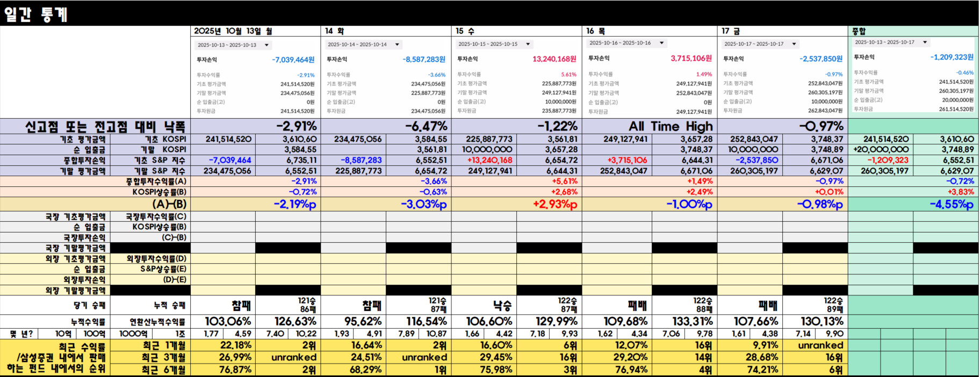Screen dimensions: 980x377
Task: Select the +2.68% KOSPI change cell
Action: pos(517,192)
